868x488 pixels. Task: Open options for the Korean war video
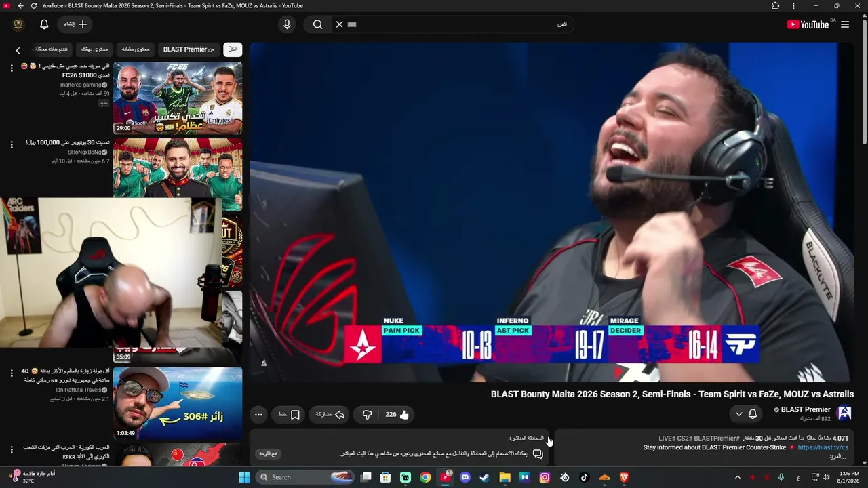[12, 449]
